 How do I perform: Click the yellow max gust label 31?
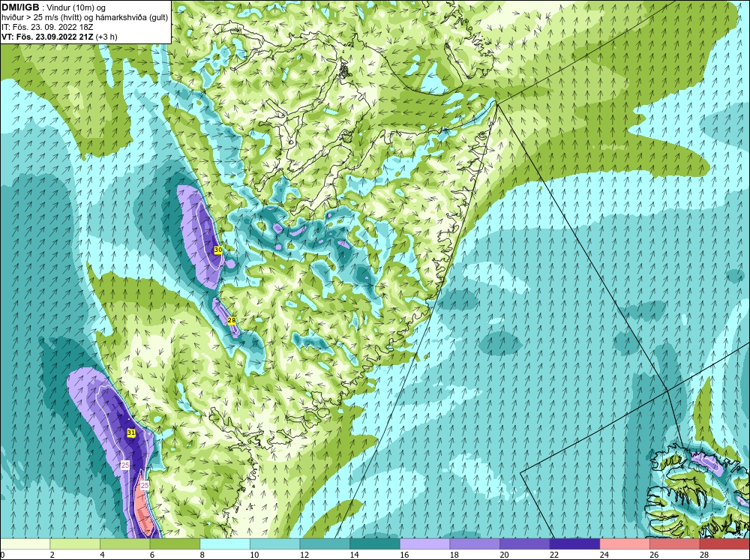click(x=131, y=433)
